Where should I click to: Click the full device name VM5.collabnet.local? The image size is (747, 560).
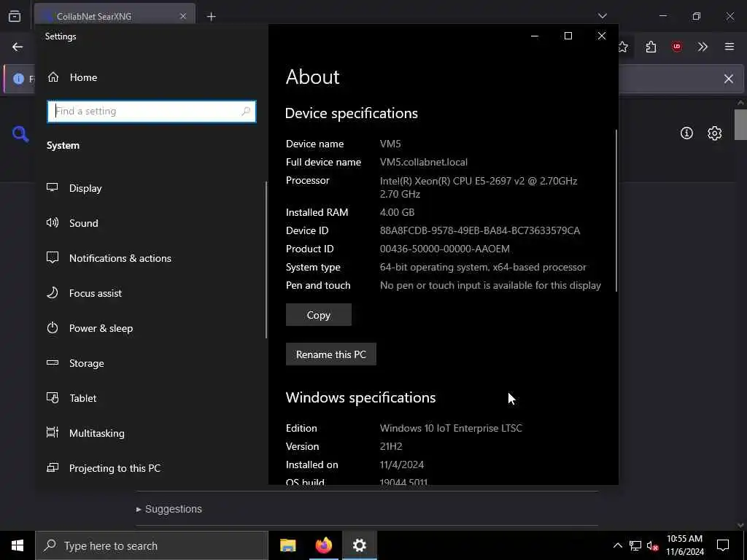pyautogui.click(x=424, y=162)
